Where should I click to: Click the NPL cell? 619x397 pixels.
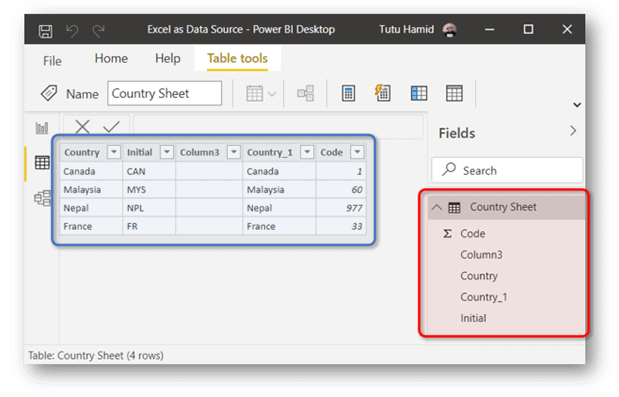coord(149,208)
